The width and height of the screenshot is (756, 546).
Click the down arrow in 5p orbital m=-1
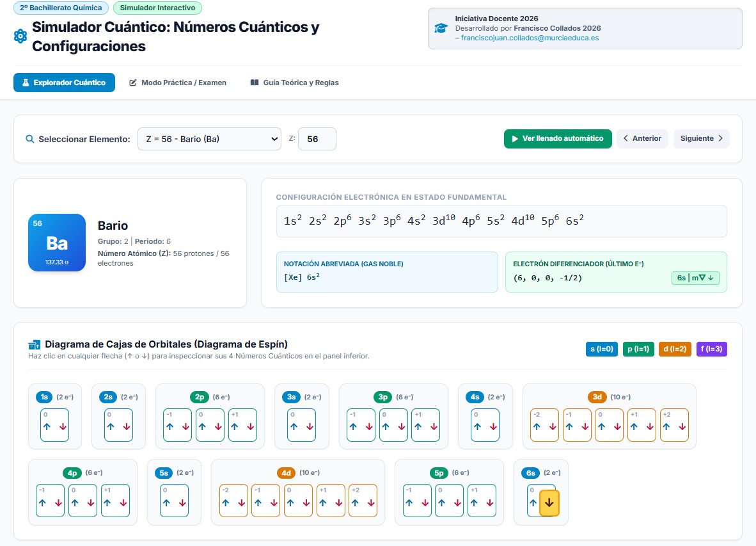425,502
